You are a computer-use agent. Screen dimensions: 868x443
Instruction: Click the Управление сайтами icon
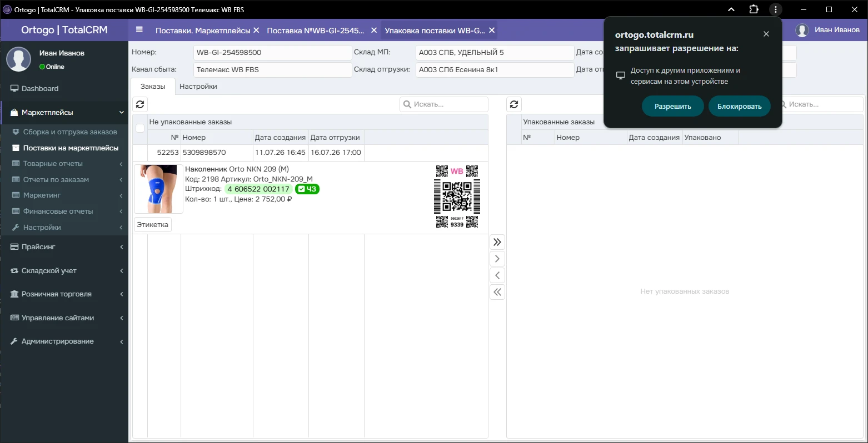(x=14, y=318)
